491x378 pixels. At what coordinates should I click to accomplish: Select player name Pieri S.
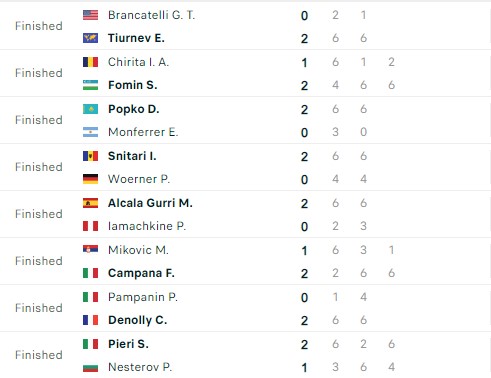128,344
